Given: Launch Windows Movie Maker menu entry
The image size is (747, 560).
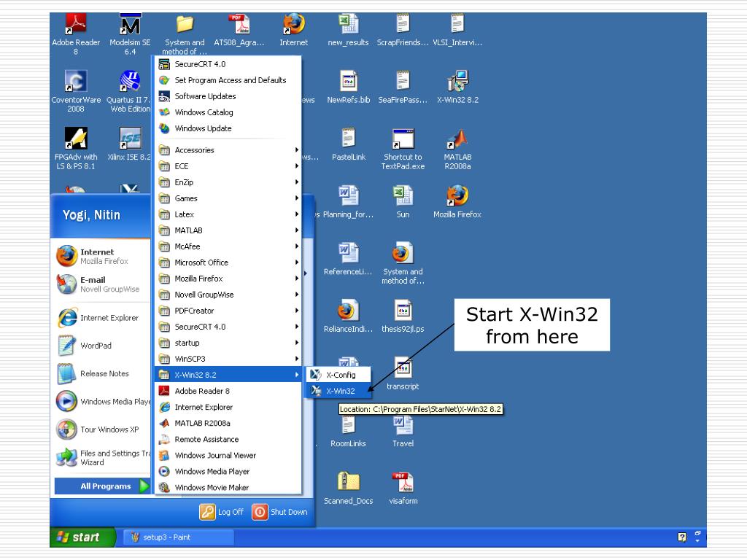Looking at the screenshot, I should (228, 488).
